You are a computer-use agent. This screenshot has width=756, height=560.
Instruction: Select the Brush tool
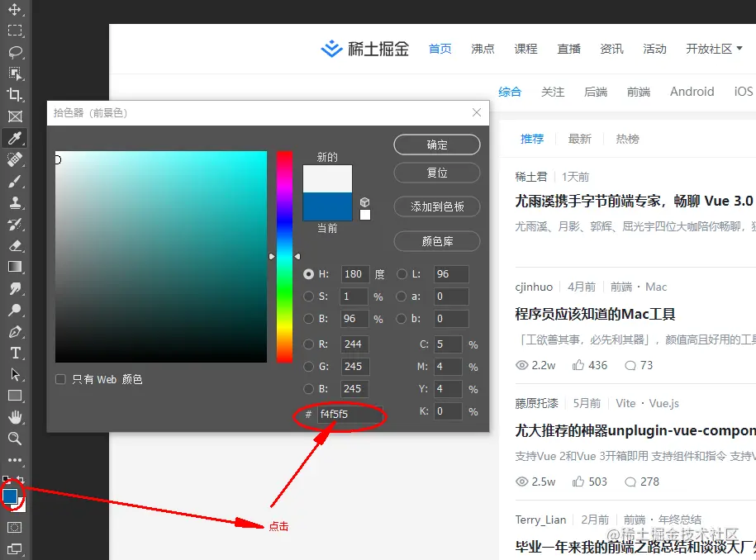click(15, 181)
